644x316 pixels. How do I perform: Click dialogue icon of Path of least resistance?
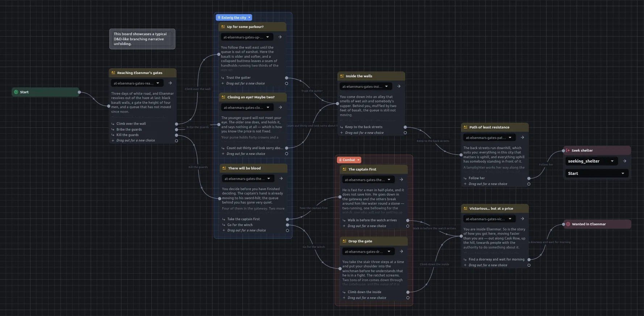coord(465,127)
